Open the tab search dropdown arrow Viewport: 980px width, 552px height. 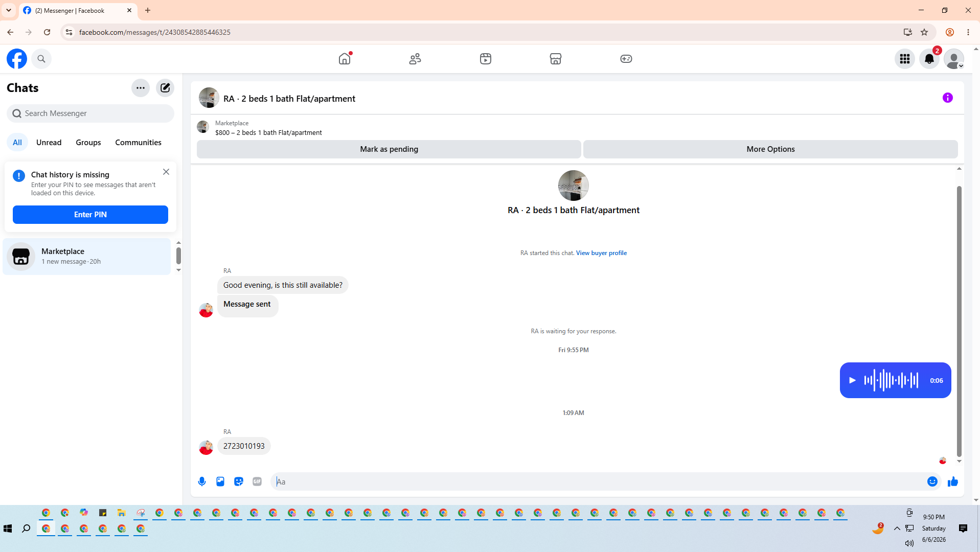point(9,10)
